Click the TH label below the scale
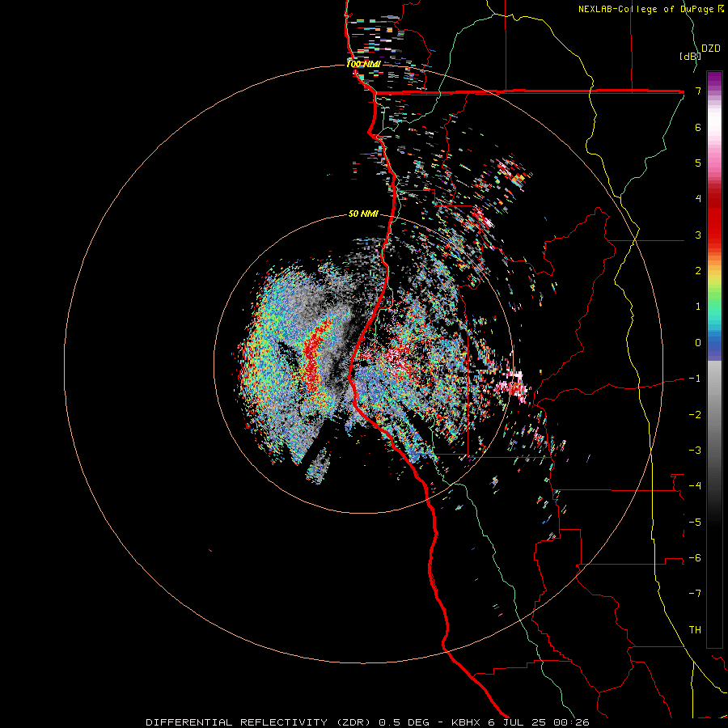Screen dimensions: 728x728 [x=695, y=630]
